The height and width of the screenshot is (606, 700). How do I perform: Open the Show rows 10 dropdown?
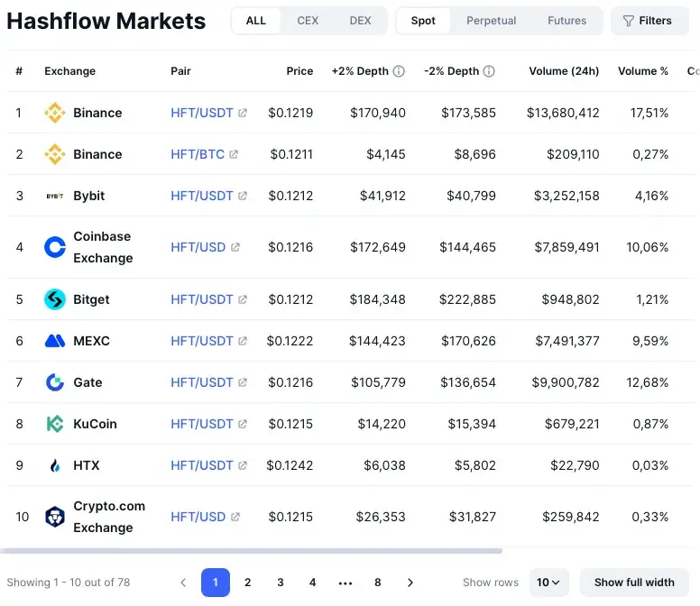pos(548,583)
